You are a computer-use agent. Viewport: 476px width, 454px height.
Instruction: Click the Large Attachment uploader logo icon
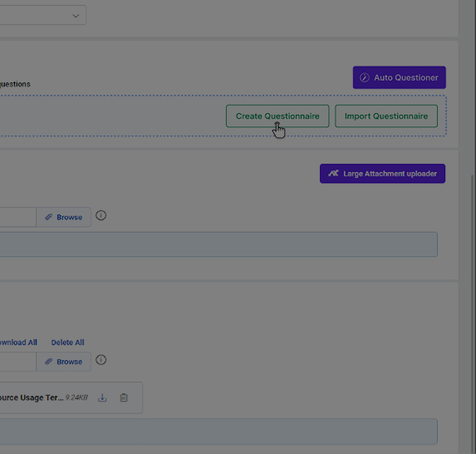point(333,174)
